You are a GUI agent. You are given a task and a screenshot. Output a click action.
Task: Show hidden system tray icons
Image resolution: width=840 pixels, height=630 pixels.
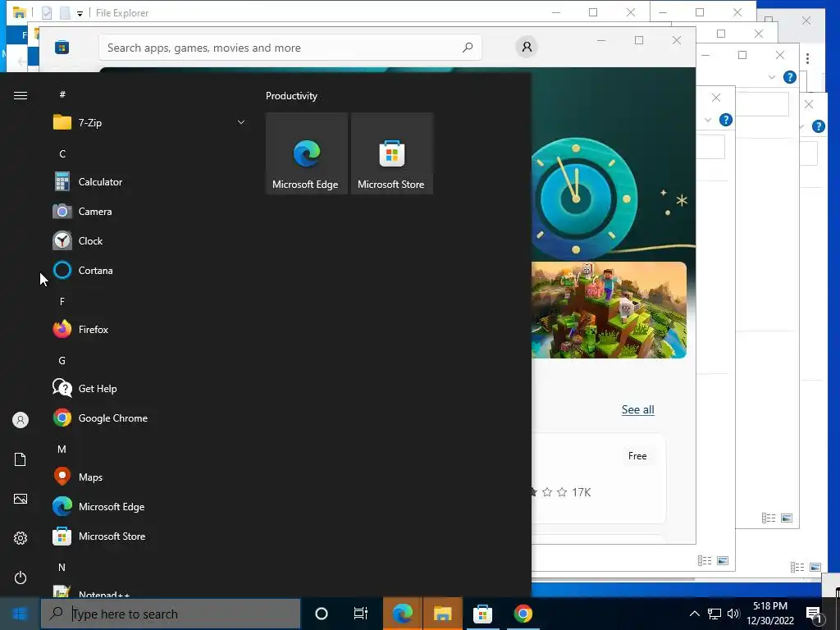coord(694,614)
